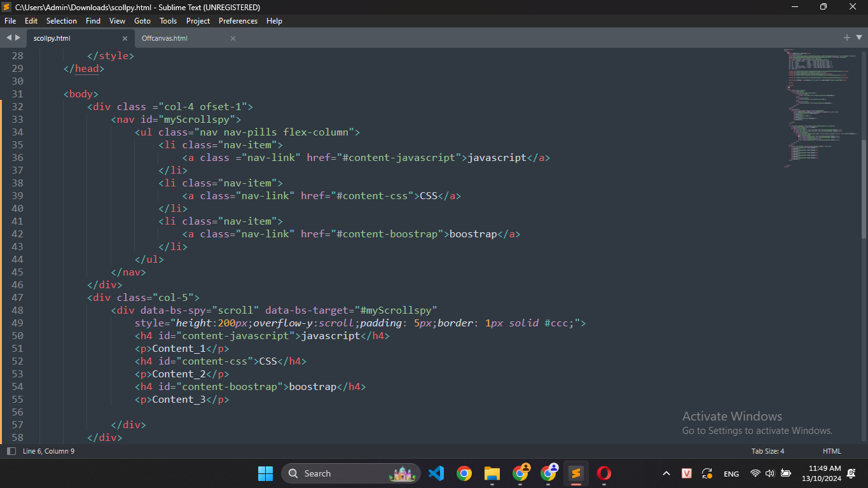Screen dimensions: 868x488
Task: Click line number 47 in the gutter
Action: pyautogui.click(x=17, y=298)
